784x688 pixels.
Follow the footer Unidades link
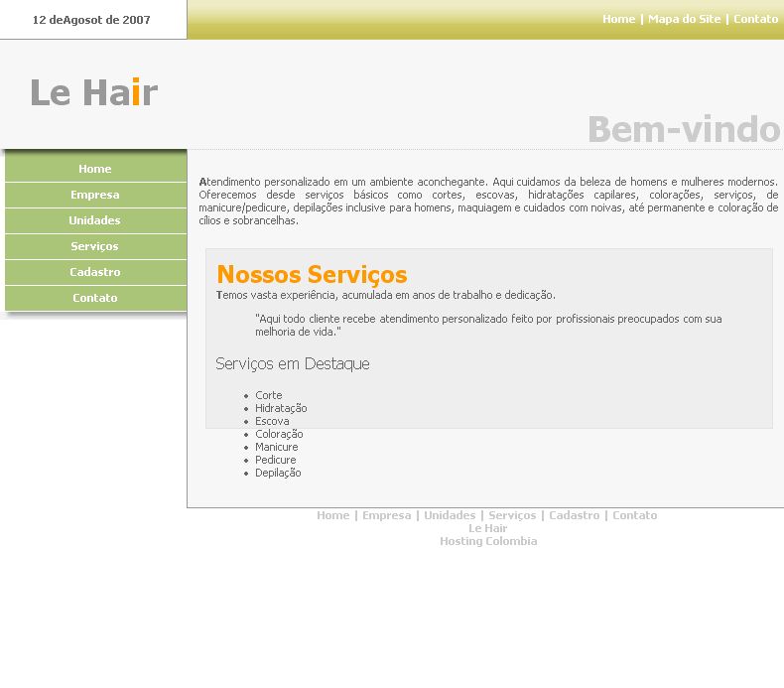(x=450, y=515)
